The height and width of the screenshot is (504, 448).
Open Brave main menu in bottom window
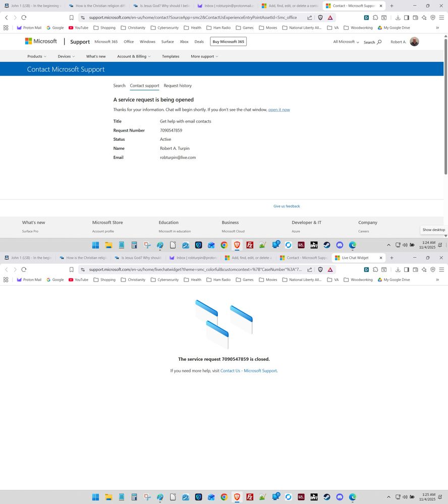point(441,270)
